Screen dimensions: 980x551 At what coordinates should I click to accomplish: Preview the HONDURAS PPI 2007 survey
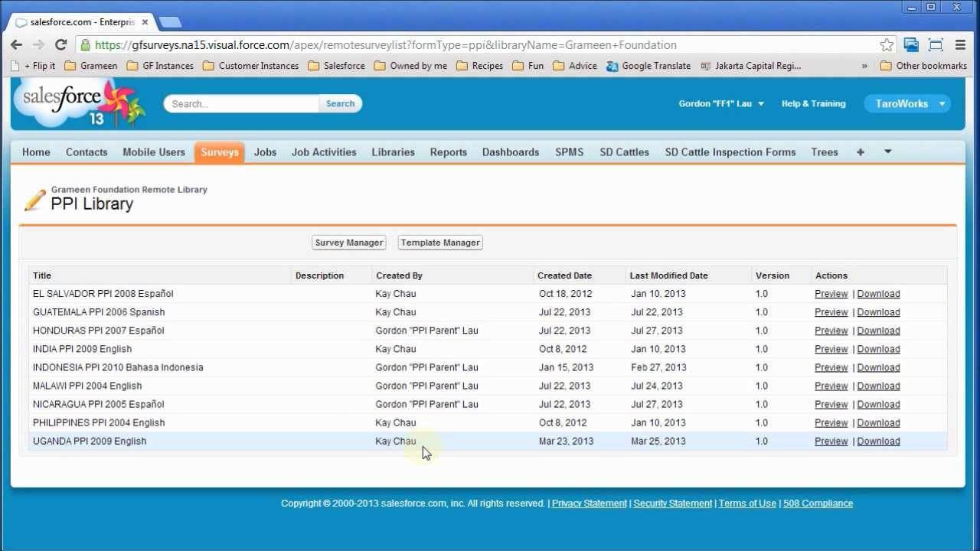pyautogui.click(x=831, y=331)
